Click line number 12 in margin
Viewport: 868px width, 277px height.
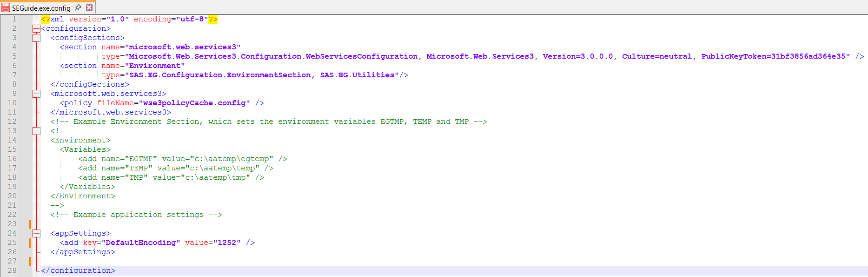pyautogui.click(x=12, y=122)
